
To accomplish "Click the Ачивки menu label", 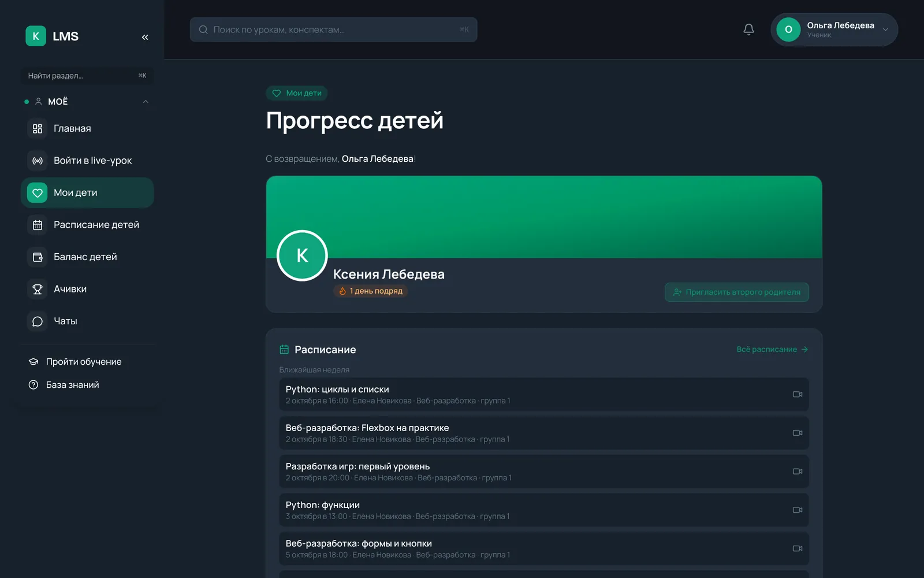I will 70,289.
